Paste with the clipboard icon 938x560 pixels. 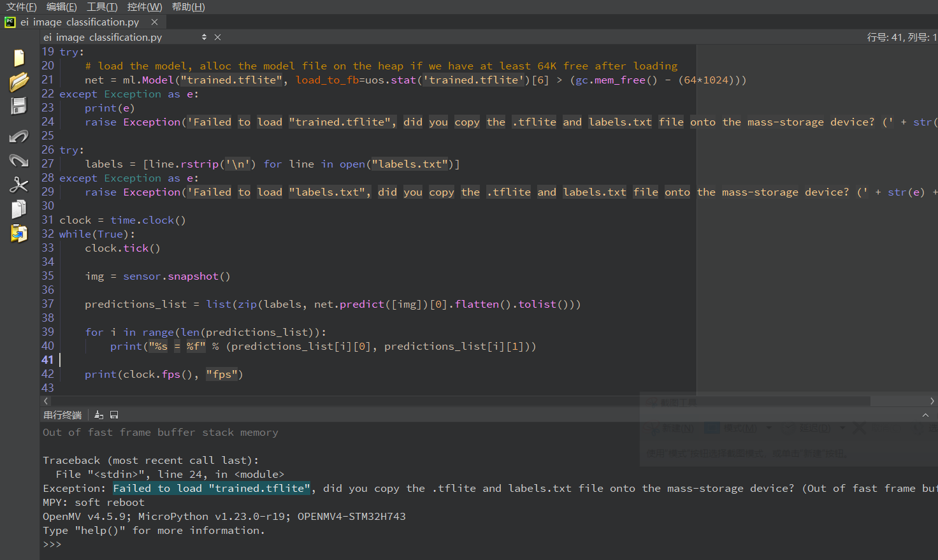point(19,234)
